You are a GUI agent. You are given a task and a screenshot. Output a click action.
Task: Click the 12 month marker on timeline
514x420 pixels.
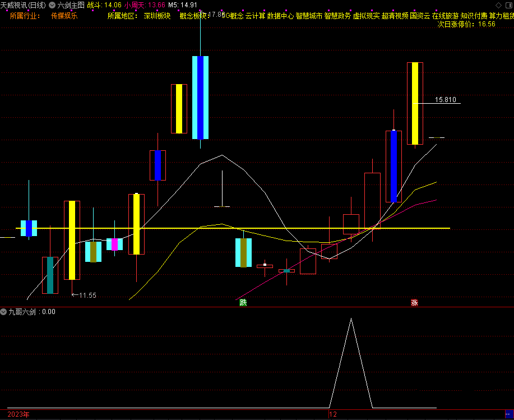[x=333, y=414]
